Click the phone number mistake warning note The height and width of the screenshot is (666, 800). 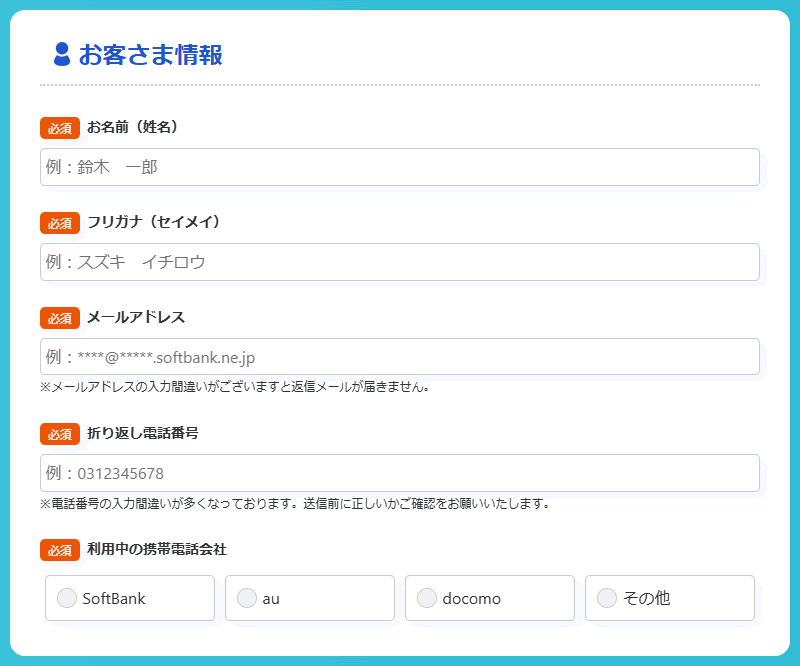[295, 503]
